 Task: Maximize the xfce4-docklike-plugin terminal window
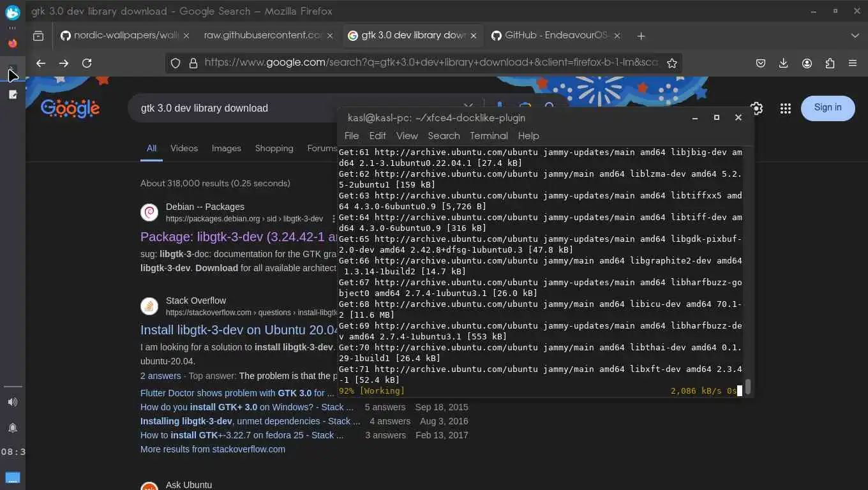tap(717, 117)
